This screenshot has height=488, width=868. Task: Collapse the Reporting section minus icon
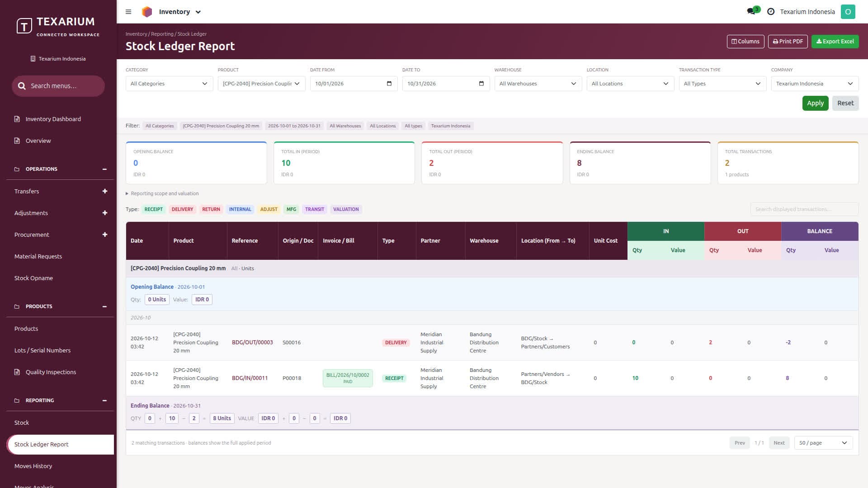104,400
